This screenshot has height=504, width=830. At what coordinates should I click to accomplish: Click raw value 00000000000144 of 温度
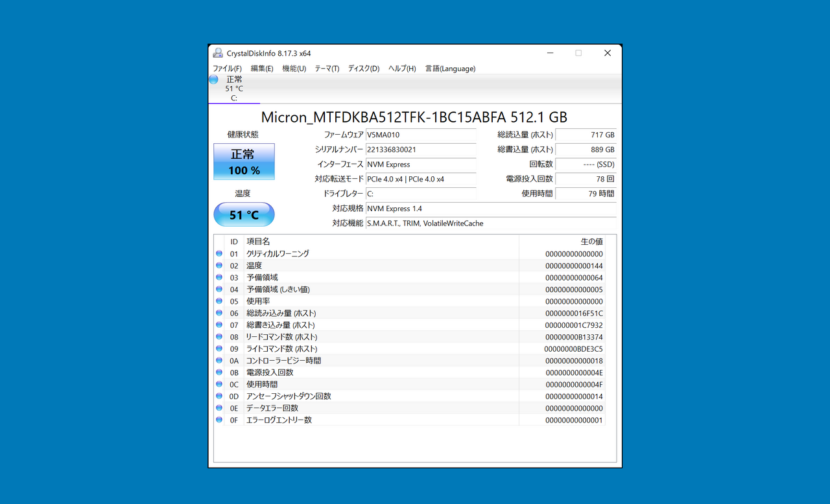[575, 266]
